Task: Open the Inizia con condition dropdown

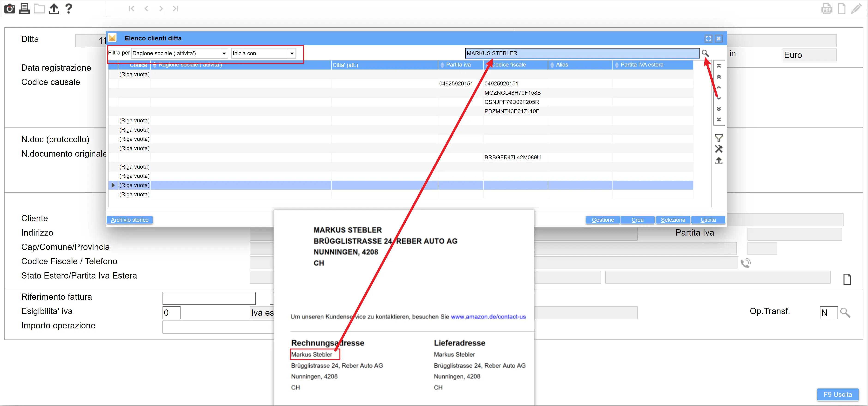Action: [x=292, y=53]
